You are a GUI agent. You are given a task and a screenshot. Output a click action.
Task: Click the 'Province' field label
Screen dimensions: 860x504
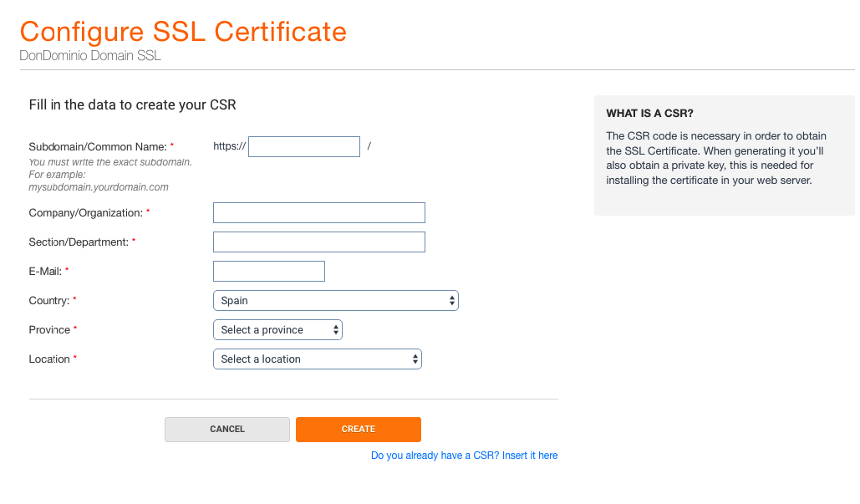tap(49, 330)
